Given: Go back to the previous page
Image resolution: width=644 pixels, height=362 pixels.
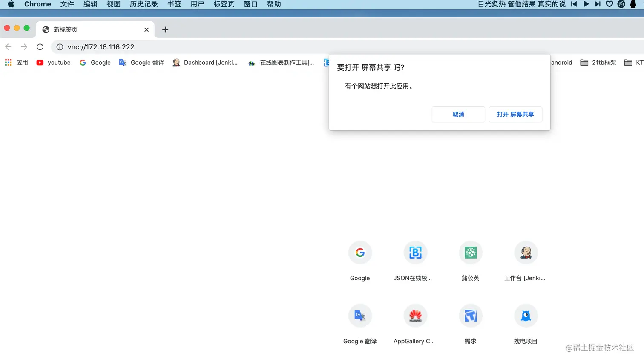Looking at the screenshot, I should [x=9, y=47].
